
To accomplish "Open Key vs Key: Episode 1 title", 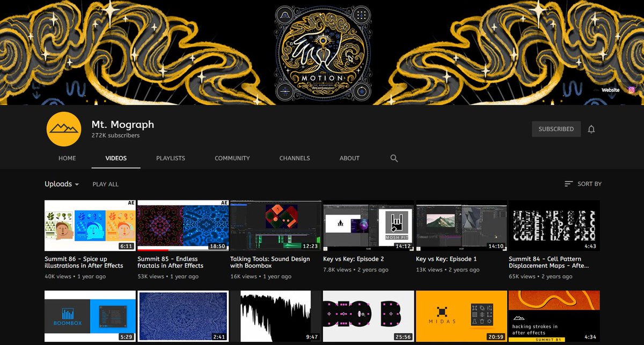I will coord(447,259).
